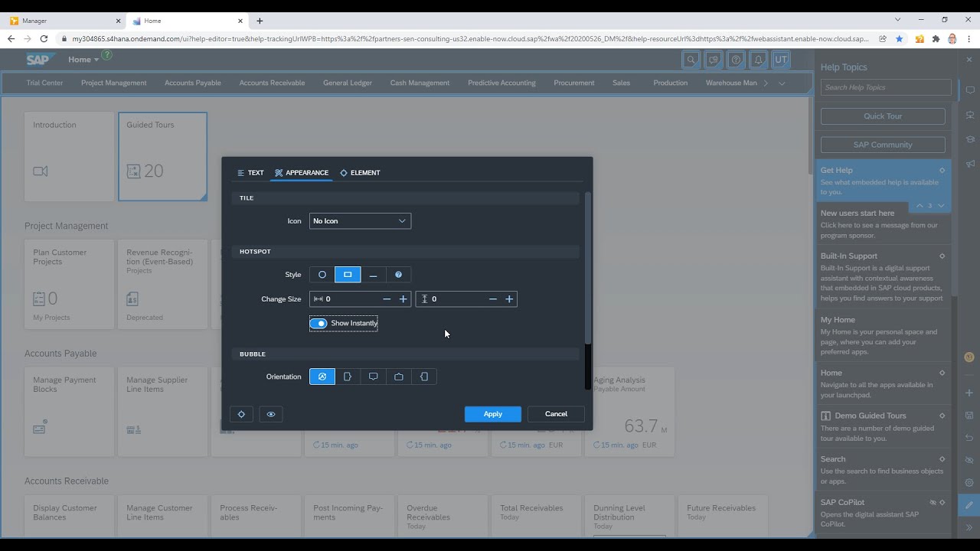Choose second bubble orientation option
The image size is (980, 551).
pos(348,377)
